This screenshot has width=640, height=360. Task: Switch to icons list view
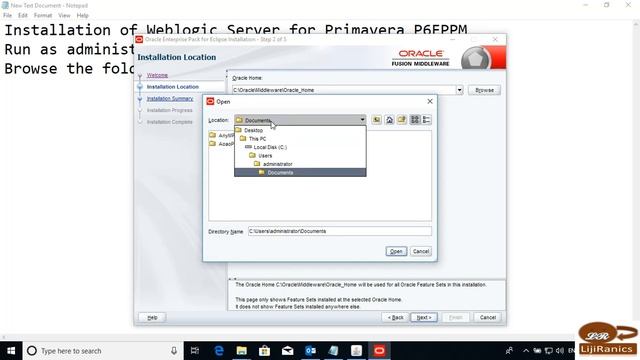(415, 120)
